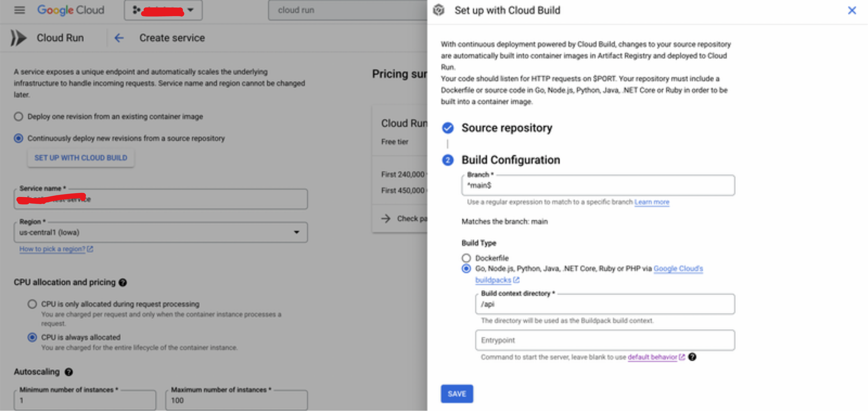Click the Cloud Build icon in panel header
Viewport: 868px width, 411px height.
439,10
